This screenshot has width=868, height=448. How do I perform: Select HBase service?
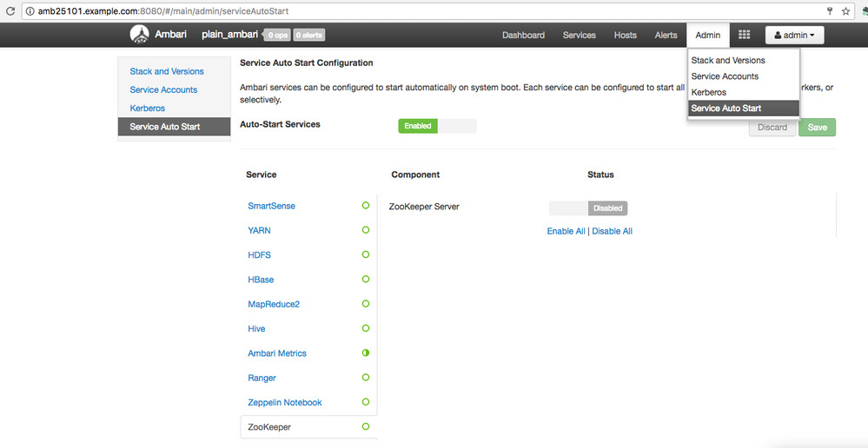click(261, 280)
